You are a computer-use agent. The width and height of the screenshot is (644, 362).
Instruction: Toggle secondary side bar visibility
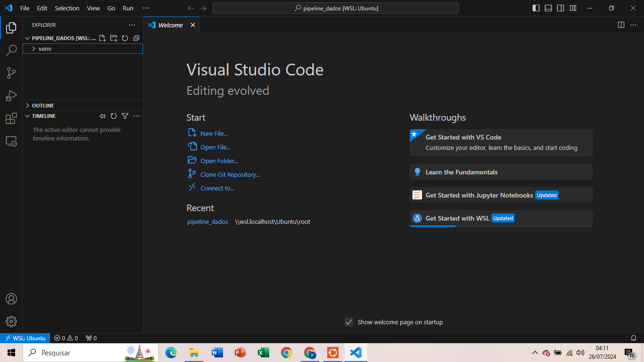(561, 8)
